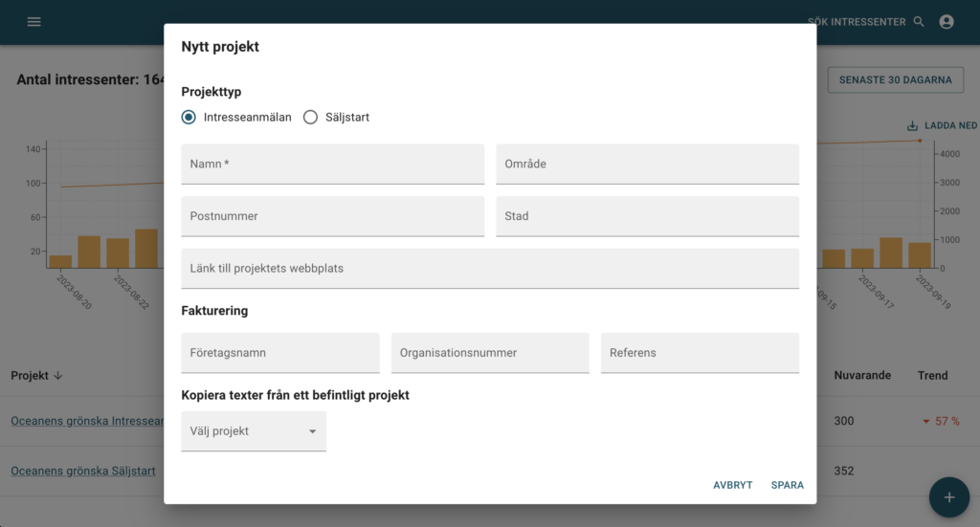Open the hamburger navigation menu
The image size is (980, 527).
[x=34, y=22]
